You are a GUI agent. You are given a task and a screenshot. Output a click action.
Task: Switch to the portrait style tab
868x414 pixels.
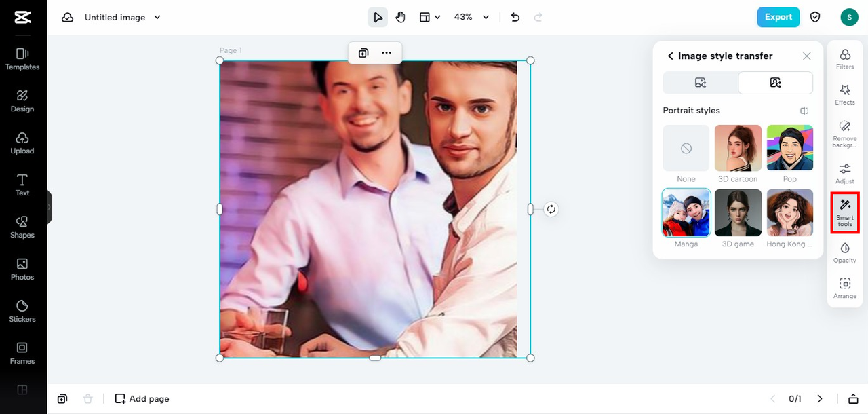pyautogui.click(x=776, y=83)
